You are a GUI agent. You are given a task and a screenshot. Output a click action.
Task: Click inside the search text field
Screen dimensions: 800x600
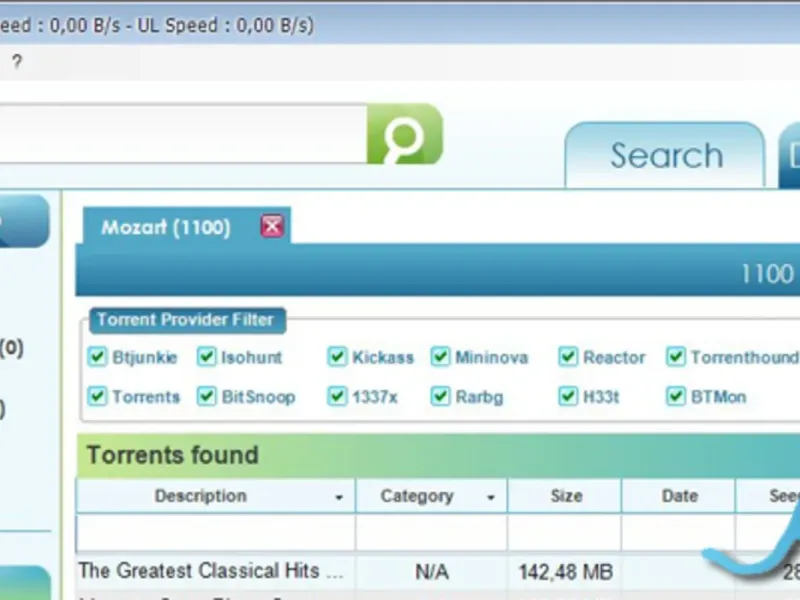181,134
